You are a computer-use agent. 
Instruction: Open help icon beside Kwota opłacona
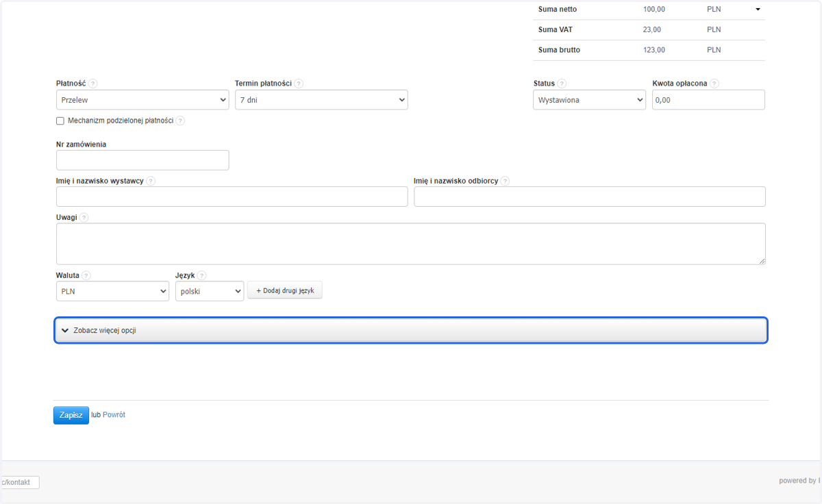point(714,84)
